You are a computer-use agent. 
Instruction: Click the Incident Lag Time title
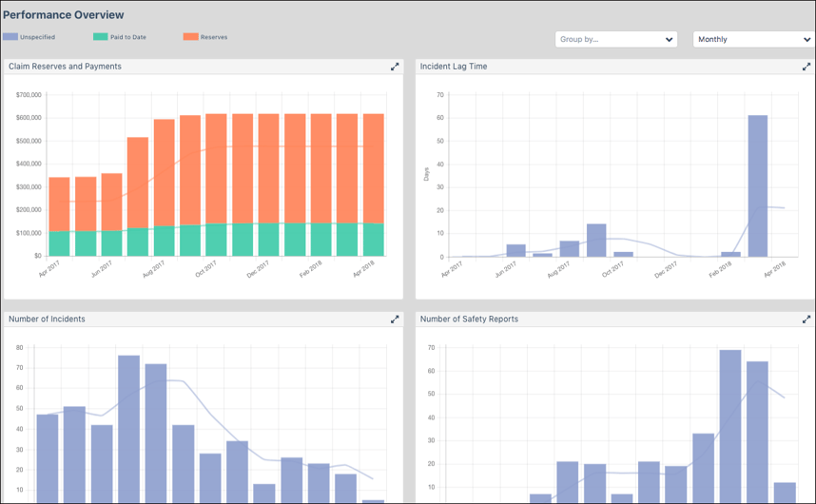(454, 67)
